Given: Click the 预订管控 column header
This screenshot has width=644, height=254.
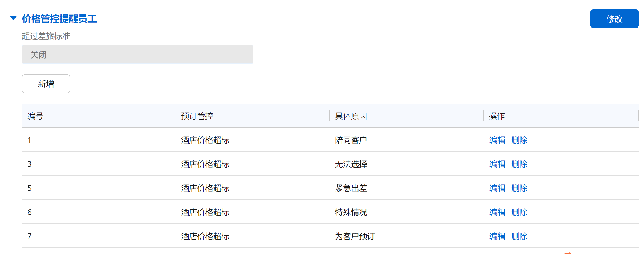Looking at the screenshot, I should (197, 116).
